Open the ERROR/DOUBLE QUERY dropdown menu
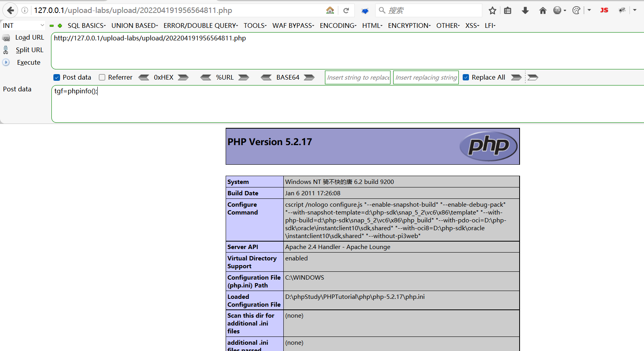The height and width of the screenshot is (351, 644). (x=201, y=25)
